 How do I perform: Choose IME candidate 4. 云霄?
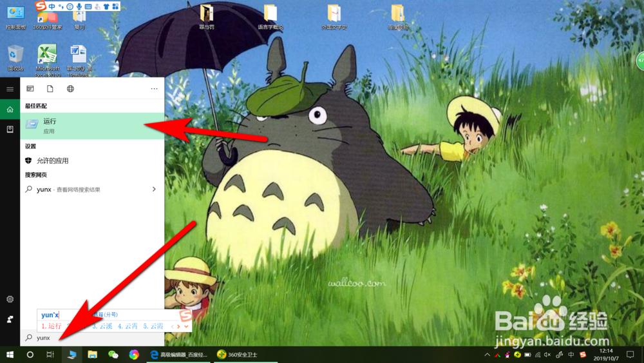(128, 326)
